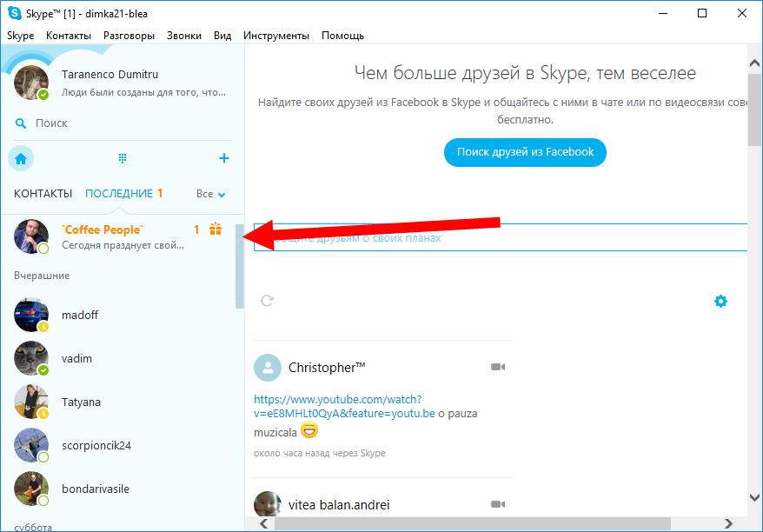The height and width of the screenshot is (532, 763).
Task: Open the Вид menu
Action: (222, 36)
